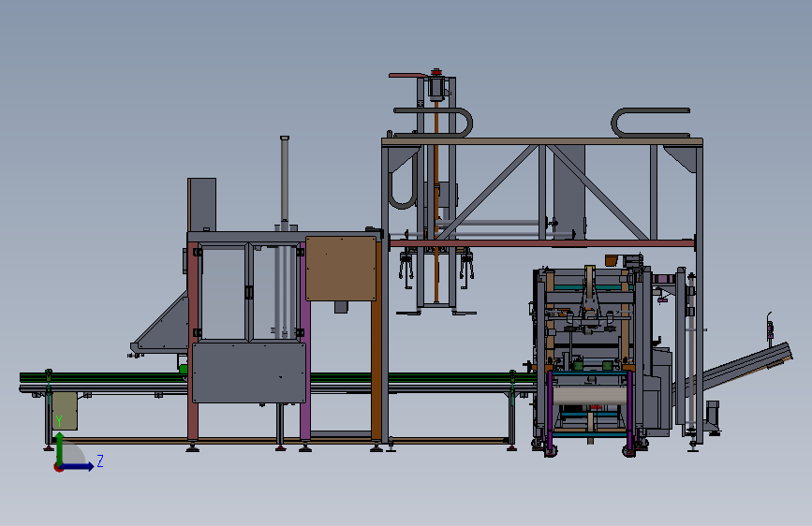This screenshot has width=812, height=526.
Task: Click the red origin ball of the triad
Action: [58, 467]
